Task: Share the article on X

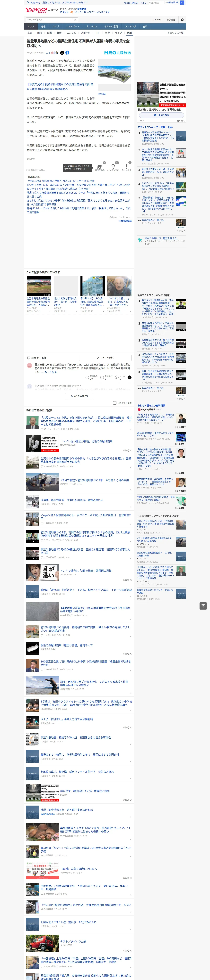Action: click(62, 53)
